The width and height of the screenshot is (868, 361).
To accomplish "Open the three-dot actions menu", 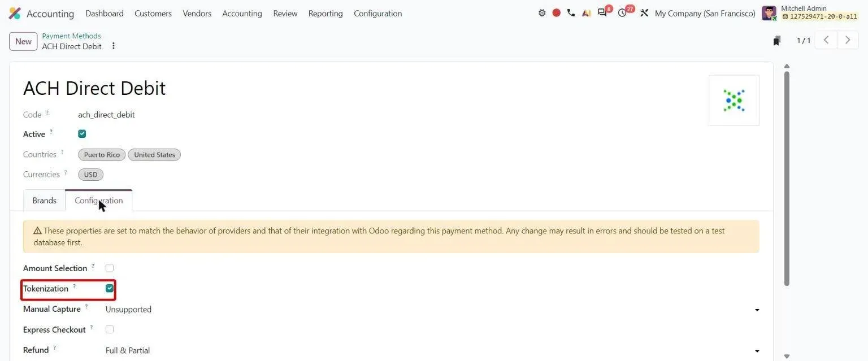I will click(113, 46).
